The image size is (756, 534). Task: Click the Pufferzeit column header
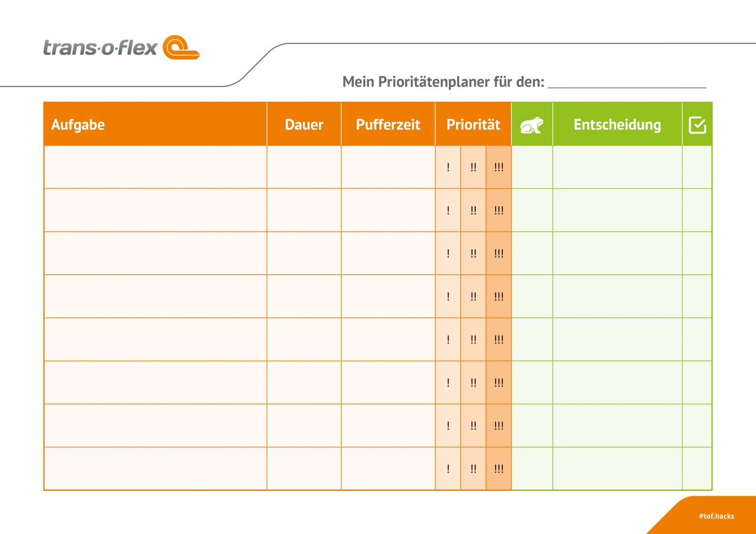pyautogui.click(x=388, y=125)
